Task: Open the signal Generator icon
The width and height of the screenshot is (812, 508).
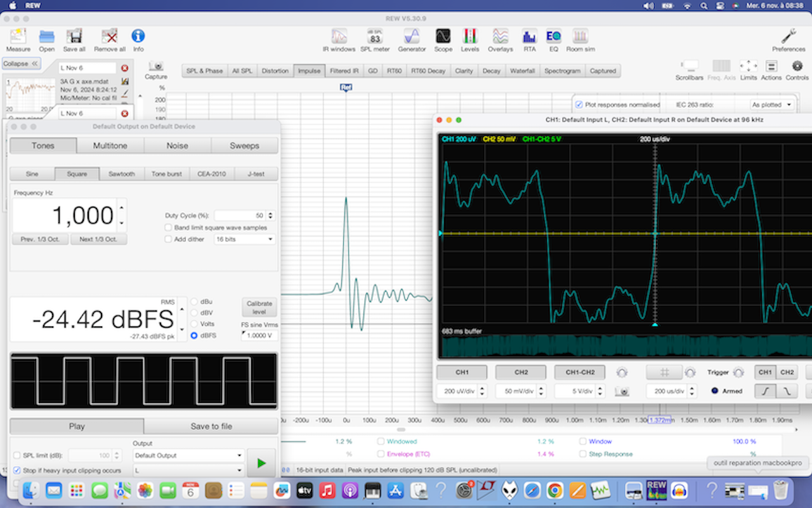Action: point(412,38)
